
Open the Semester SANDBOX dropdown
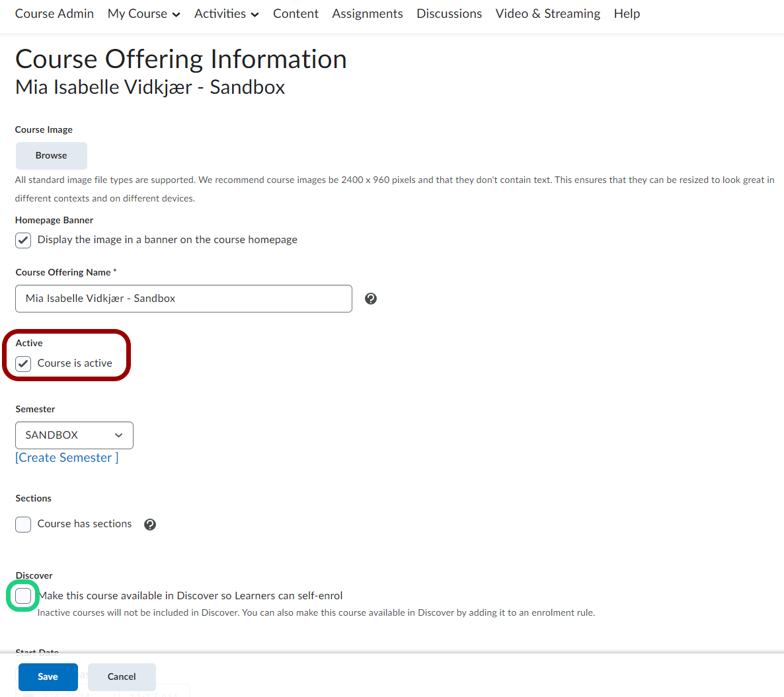click(74, 435)
